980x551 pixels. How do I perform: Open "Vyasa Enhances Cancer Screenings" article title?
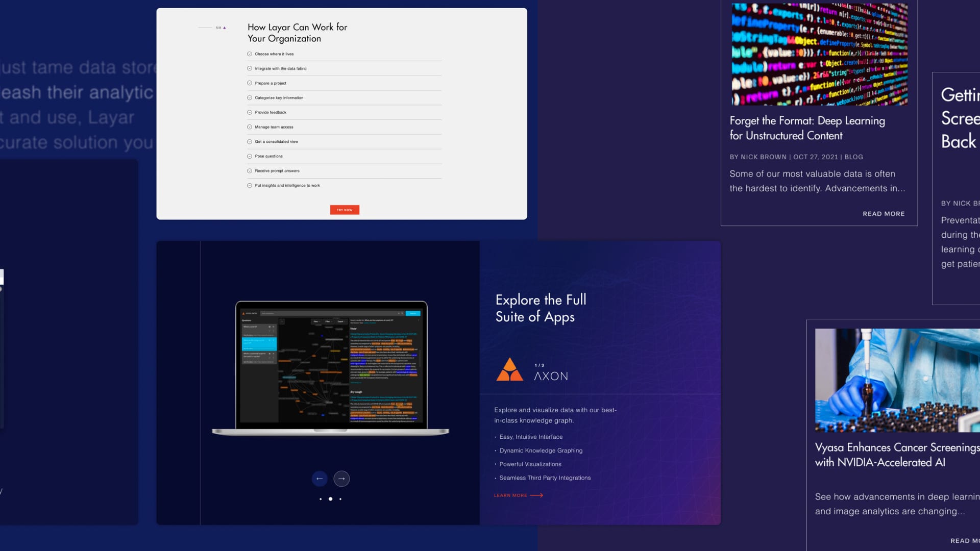click(897, 455)
